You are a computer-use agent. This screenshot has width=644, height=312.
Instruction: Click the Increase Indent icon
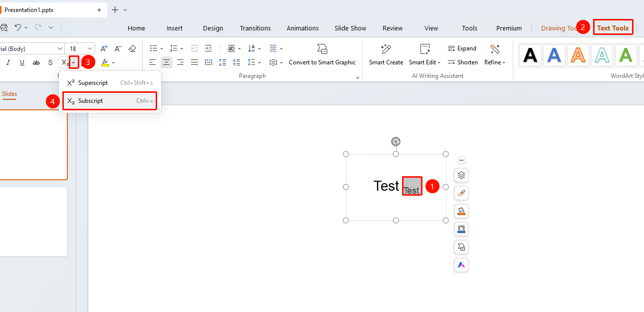[208, 48]
